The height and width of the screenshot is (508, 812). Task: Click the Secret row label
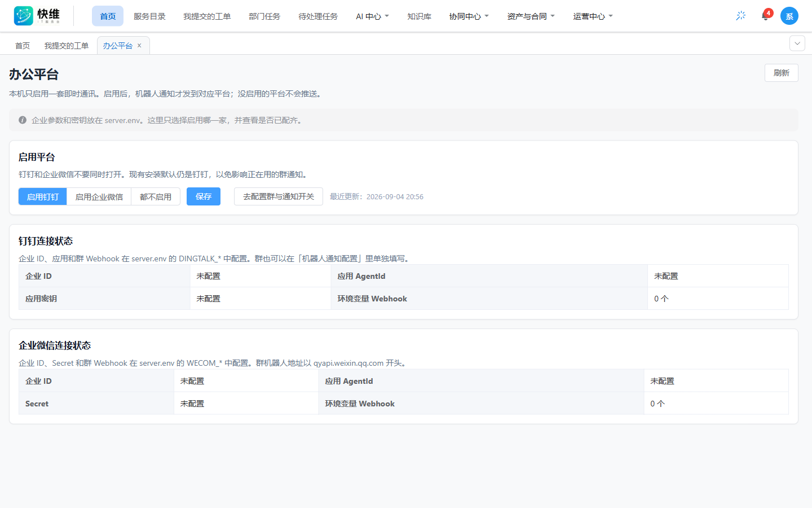pyautogui.click(x=37, y=404)
